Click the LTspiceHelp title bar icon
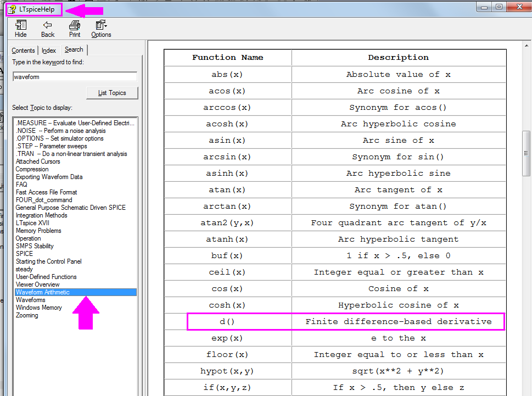The image size is (532, 396). (12, 9)
